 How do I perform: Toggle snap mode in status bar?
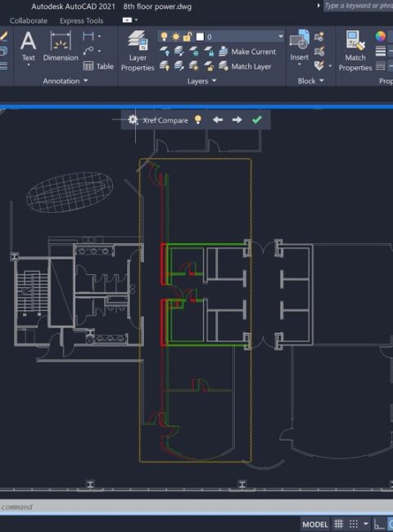point(354,524)
